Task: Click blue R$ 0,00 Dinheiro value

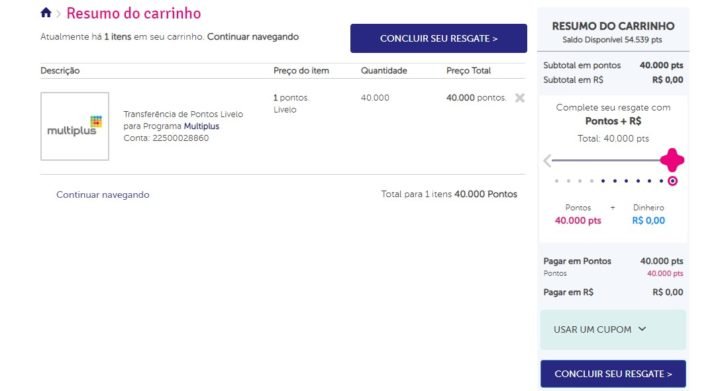Action: (x=648, y=221)
